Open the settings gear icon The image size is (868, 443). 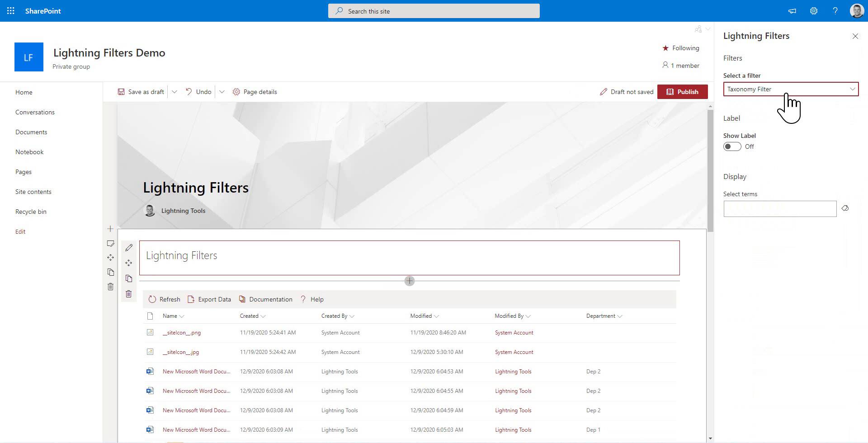pyautogui.click(x=814, y=11)
